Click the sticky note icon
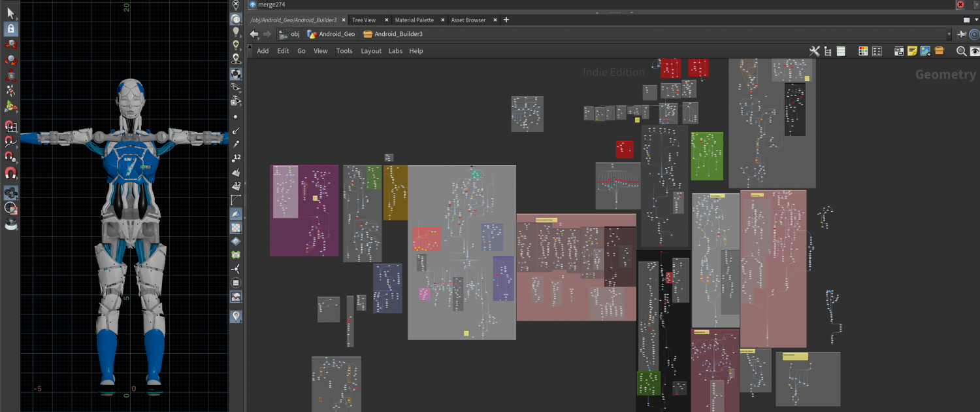Viewport: 980px width, 412px height. 912,51
